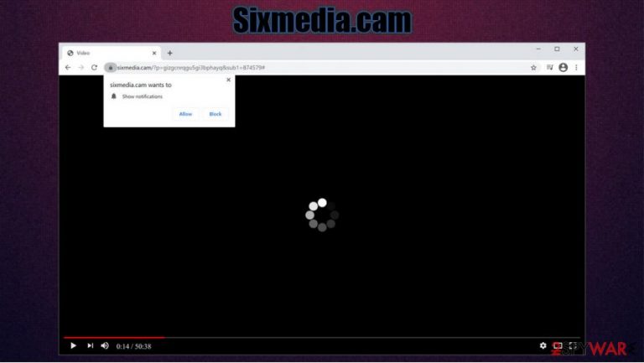Enter fullscreen video mode

coord(573,345)
